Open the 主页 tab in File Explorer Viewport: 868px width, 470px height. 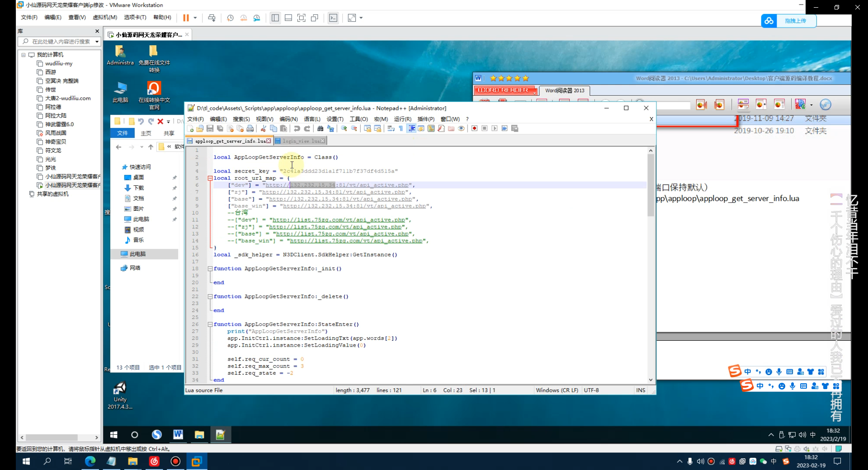(x=146, y=133)
